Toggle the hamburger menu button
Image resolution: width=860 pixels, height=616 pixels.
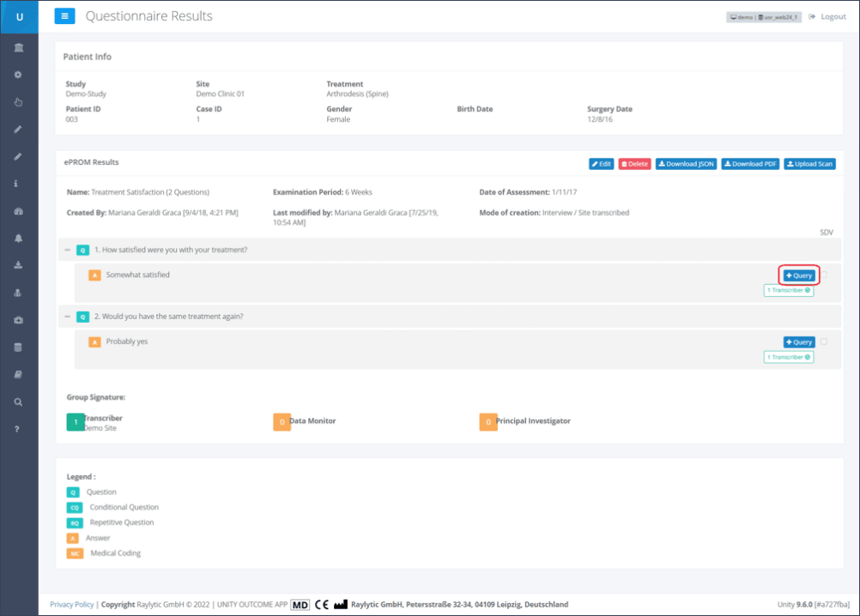pyautogui.click(x=64, y=16)
